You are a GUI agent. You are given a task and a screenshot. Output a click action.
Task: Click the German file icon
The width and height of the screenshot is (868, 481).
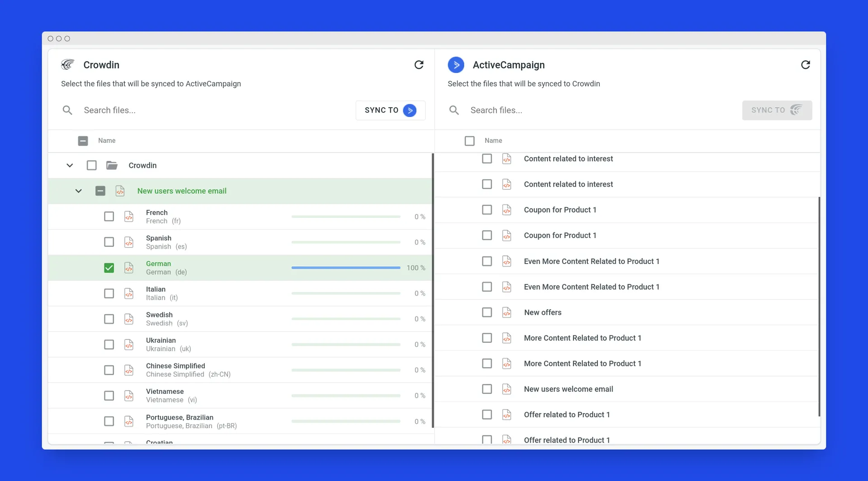pos(129,268)
